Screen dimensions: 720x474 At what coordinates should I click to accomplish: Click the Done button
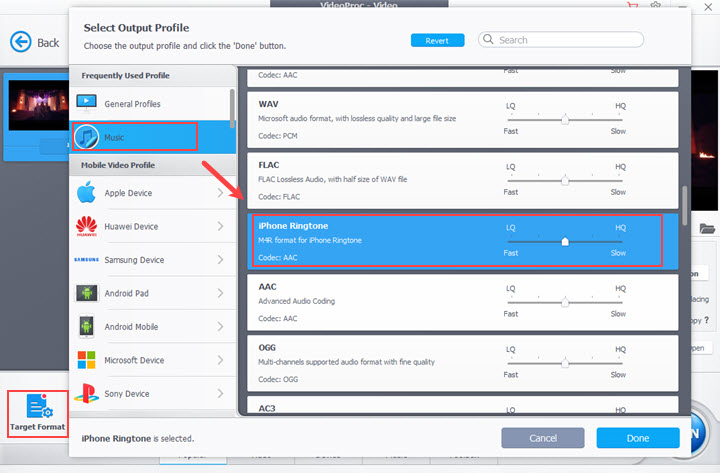coord(638,438)
